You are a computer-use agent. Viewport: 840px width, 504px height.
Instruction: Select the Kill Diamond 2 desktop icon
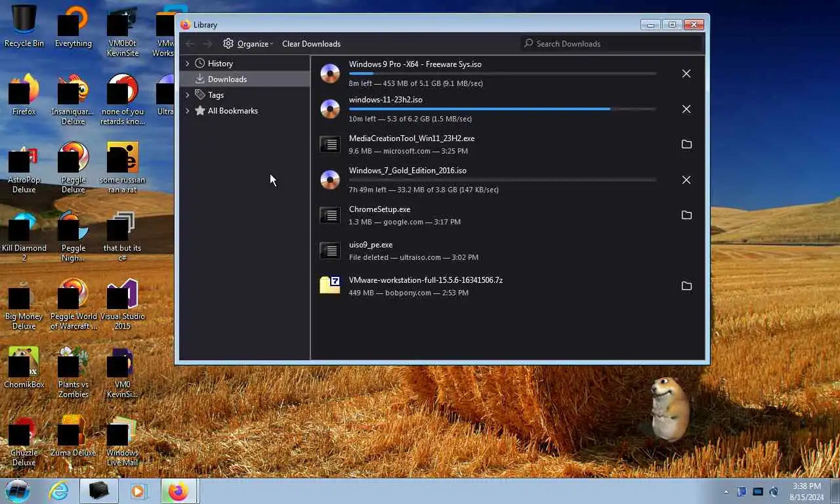[x=24, y=236]
